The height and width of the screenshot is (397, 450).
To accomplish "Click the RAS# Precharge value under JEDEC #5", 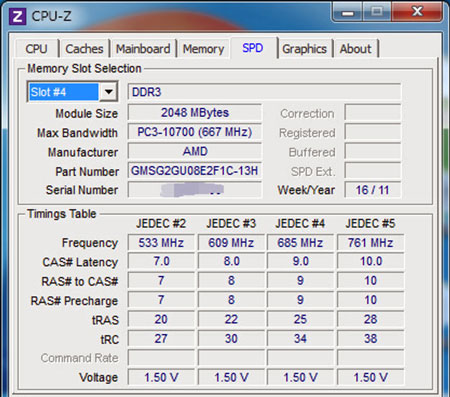I will tap(370, 300).
